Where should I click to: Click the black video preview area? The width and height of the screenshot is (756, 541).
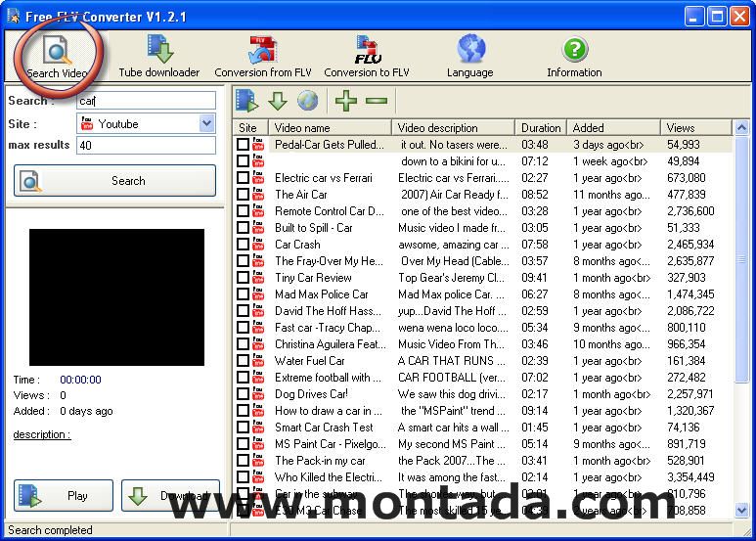click(x=116, y=297)
